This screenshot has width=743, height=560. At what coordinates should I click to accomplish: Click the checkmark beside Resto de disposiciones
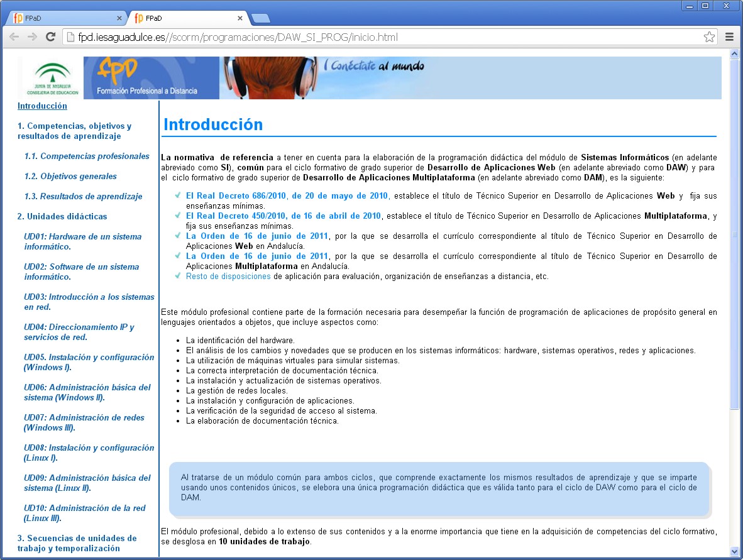point(177,276)
